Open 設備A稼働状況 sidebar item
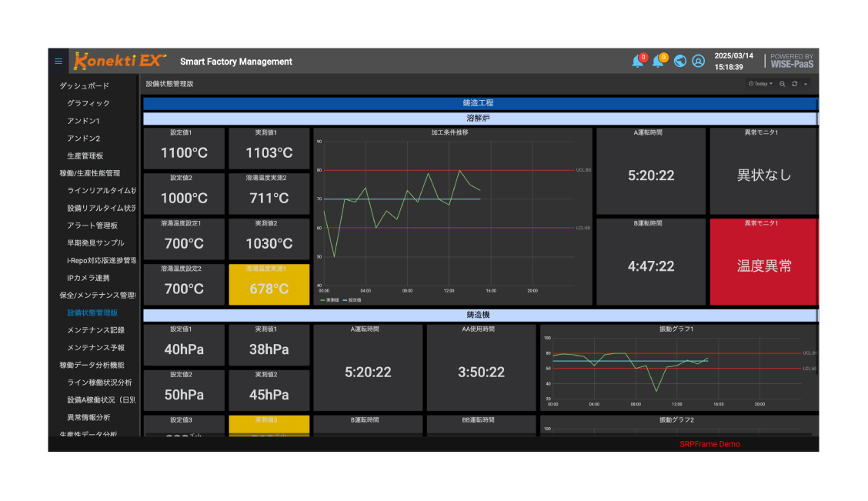 coord(102,399)
